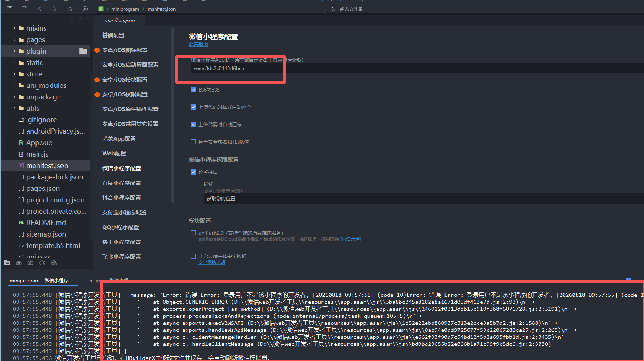Expand the plugin folder
This screenshot has height=361, width=644.
[x=14, y=51]
